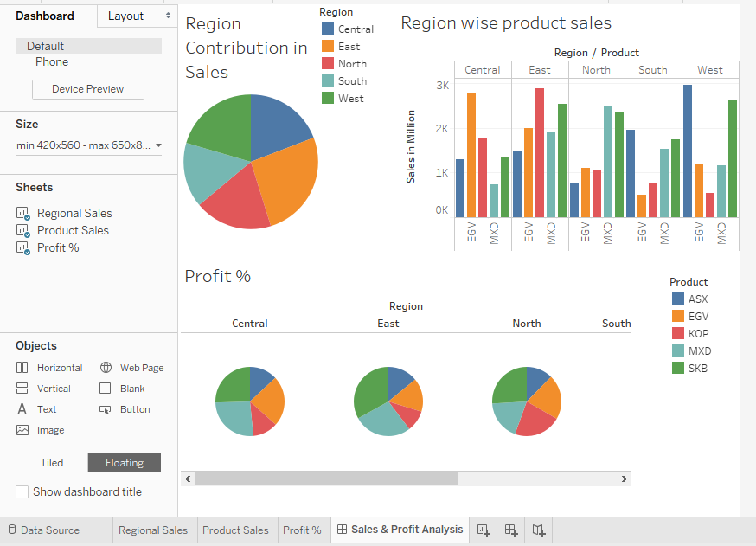Select the West column header in bar chart
The width and height of the screenshot is (756, 546).
point(710,70)
